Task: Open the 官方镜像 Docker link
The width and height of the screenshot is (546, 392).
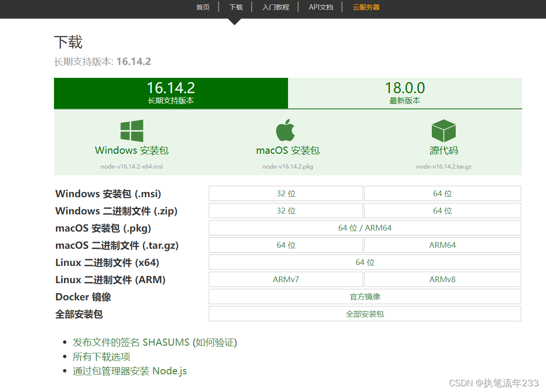Action: [x=365, y=297]
